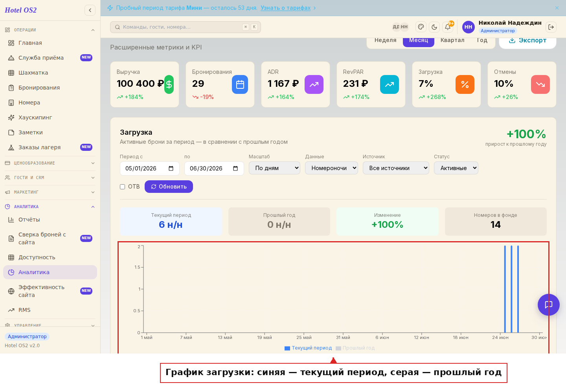Expand the Ценообразование section
This screenshot has height=392, width=566.
[x=50, y=163]
